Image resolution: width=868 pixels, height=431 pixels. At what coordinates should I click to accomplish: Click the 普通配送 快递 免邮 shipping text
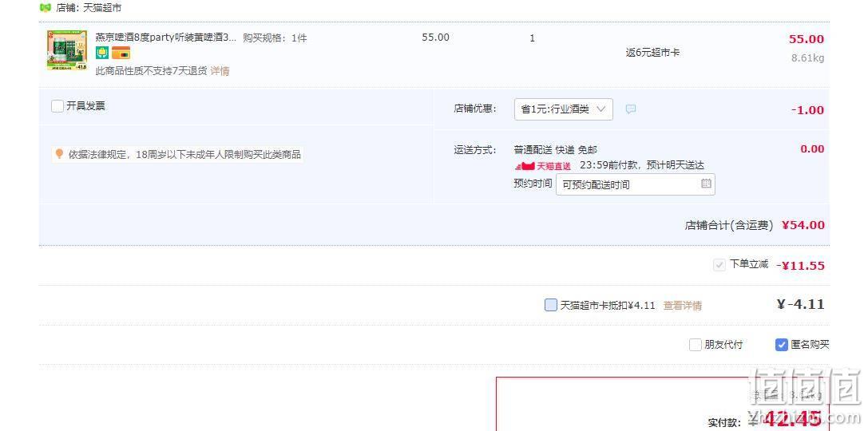click(555, 150)
